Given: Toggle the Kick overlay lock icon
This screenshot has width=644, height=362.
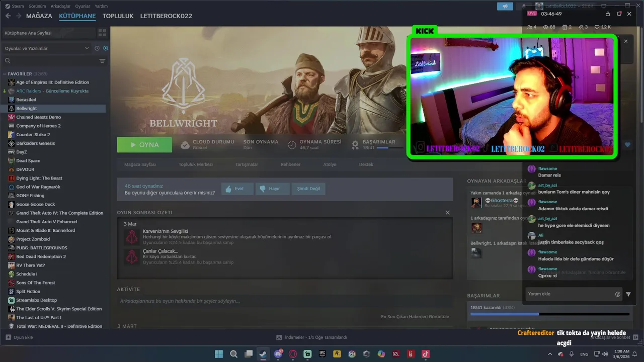Looking at the screenshot, I should tap(608, 14).
